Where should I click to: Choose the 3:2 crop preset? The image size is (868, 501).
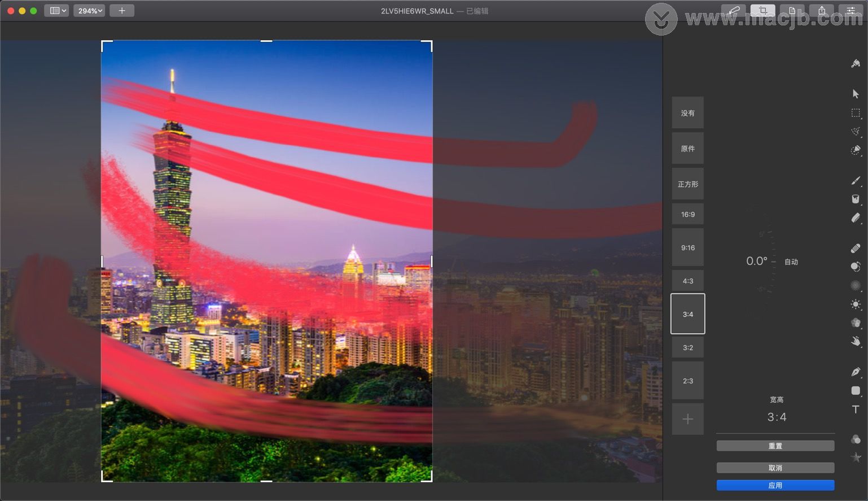(x=687, y=347)
